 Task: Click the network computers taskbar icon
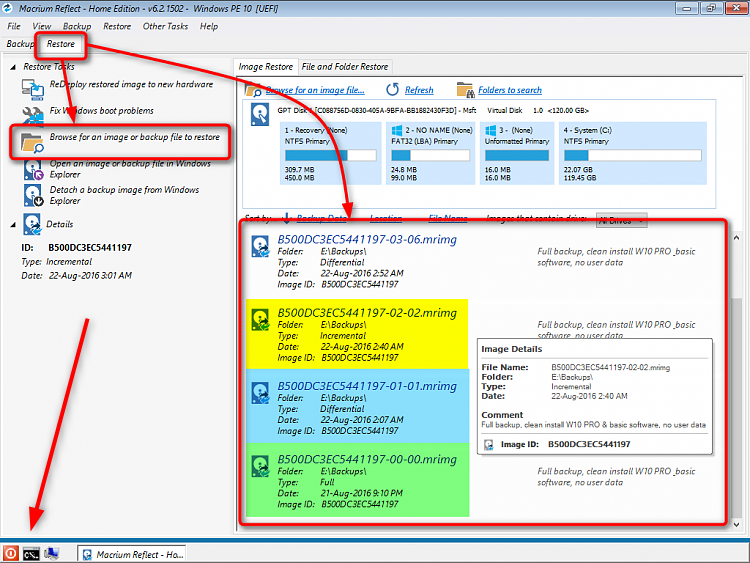coord(51,554)
